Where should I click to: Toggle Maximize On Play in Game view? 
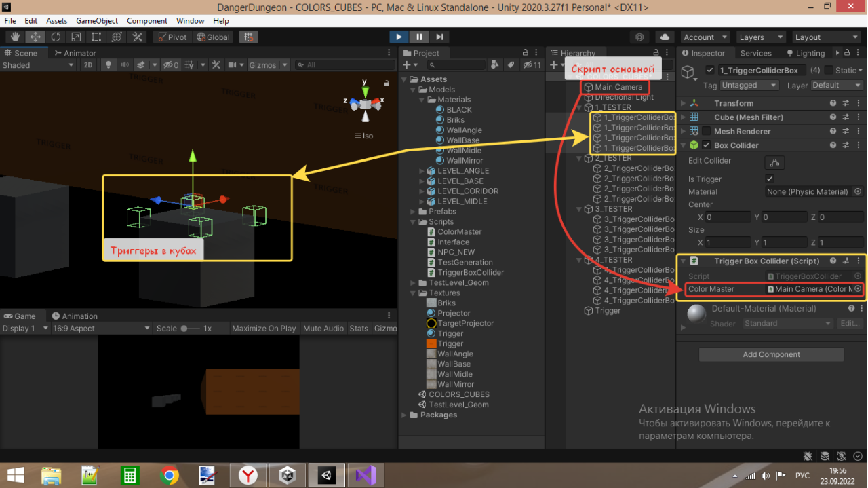264,329
